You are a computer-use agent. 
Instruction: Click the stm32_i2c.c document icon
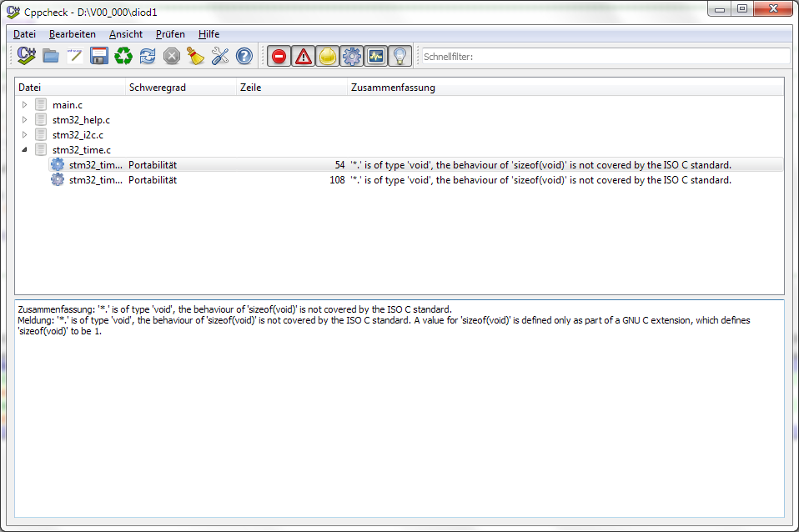point(41,134)
